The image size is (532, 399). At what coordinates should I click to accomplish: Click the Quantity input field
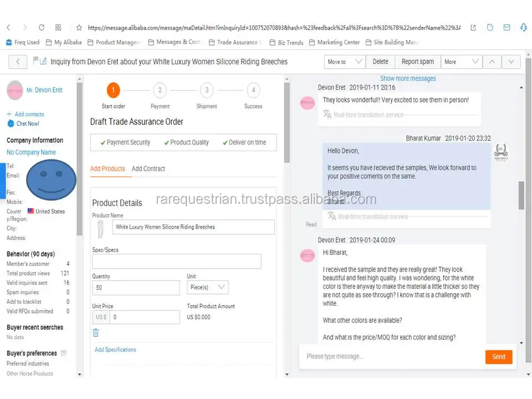coord(136,288)
